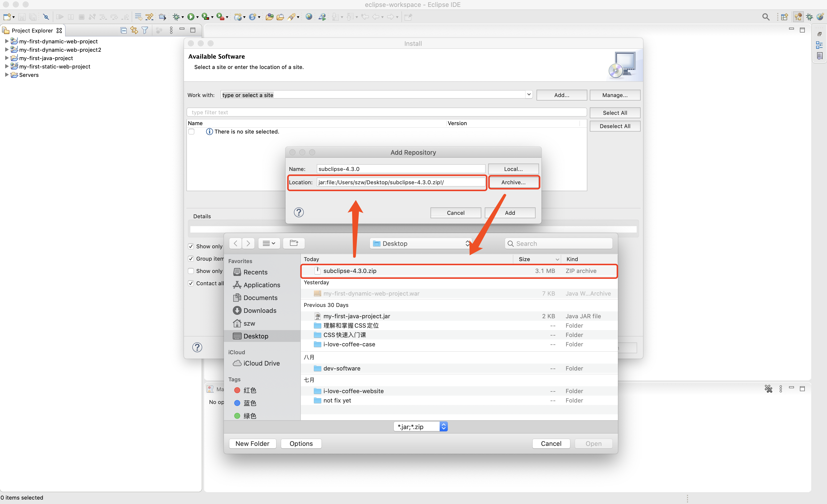Check the box next to 'There is no site selected'
The height and width of the screenshot is (504, 827).
pyautogui.click(x=191, y=132)
